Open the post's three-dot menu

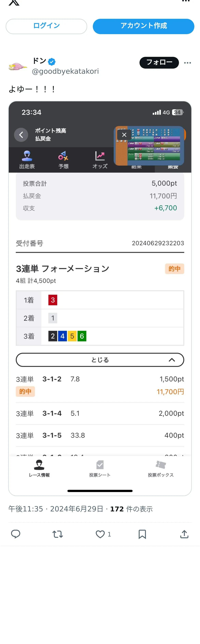click(x=187, y=63)
